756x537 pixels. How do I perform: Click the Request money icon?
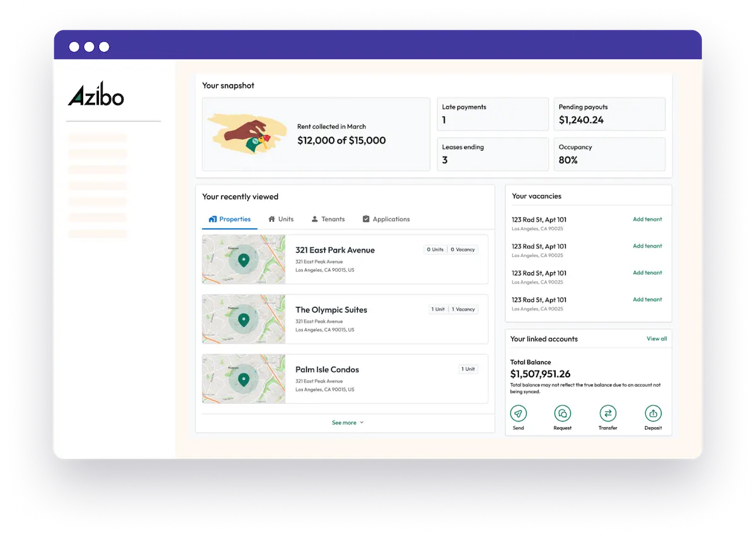click(562, 413)
